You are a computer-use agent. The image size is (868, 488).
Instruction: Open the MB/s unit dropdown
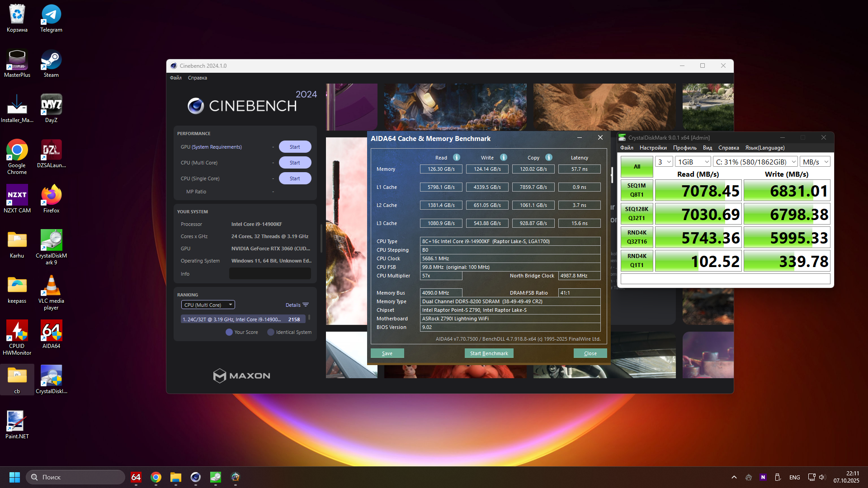tap(815, 162)
